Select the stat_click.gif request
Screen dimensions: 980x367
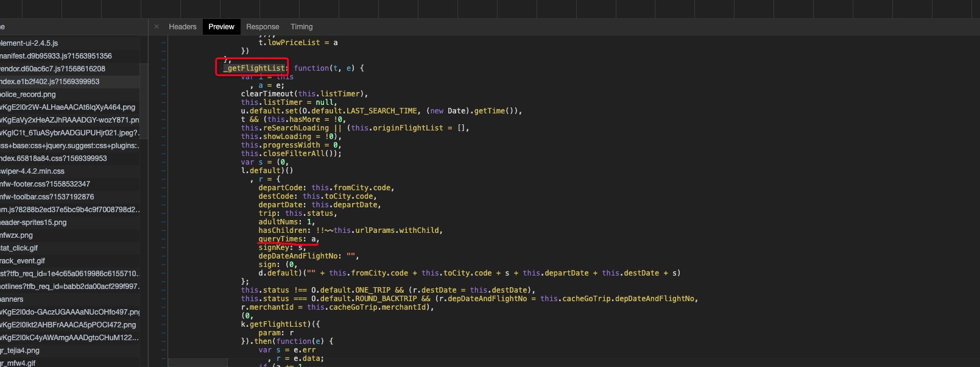[x=70, y=248]
